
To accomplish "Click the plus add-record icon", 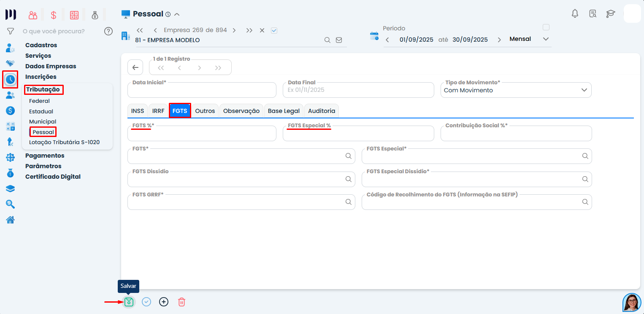I will click(x=164, y=302).
